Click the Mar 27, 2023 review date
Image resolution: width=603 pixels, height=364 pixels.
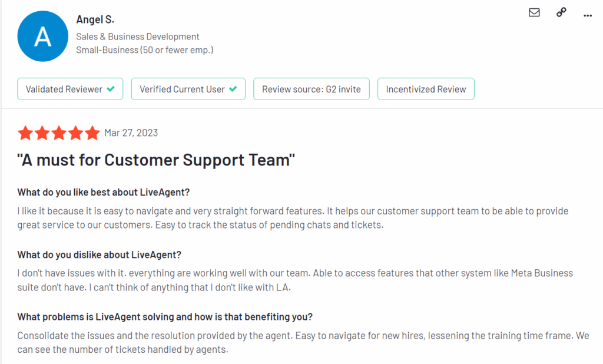[x=132, y=133]
